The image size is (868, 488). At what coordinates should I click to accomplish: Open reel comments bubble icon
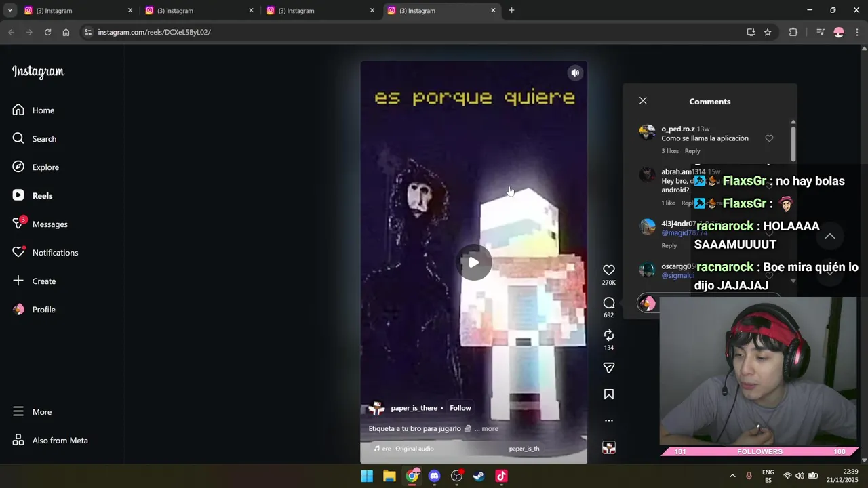click(609, 303)
